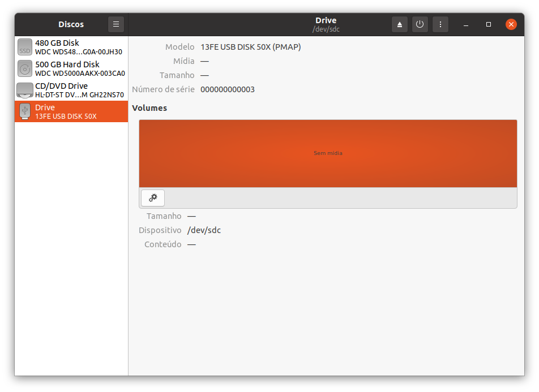Click WDC WD5000AAKX-003CA0 subtitle
This screenshot has width=539, height=392.
tap(80, 73)
